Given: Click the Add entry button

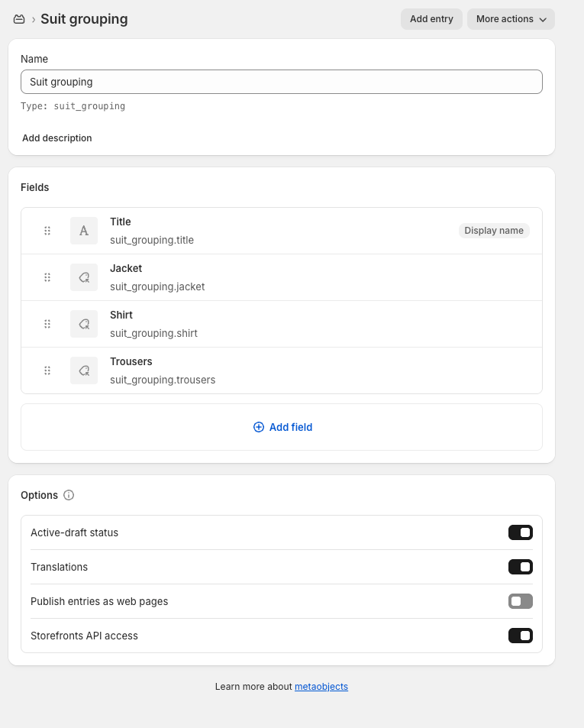Looking at the screenshot, I should tap(431, 19).
